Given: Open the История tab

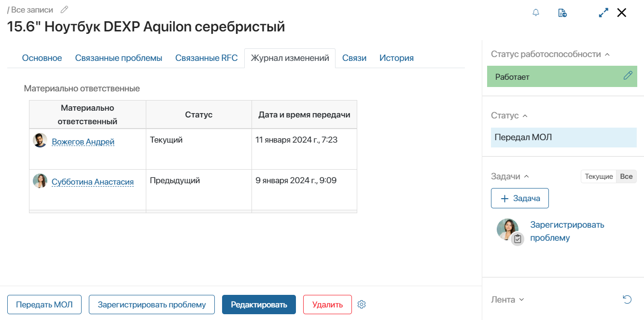Looking at the screenshot, I should click(396, 58).
